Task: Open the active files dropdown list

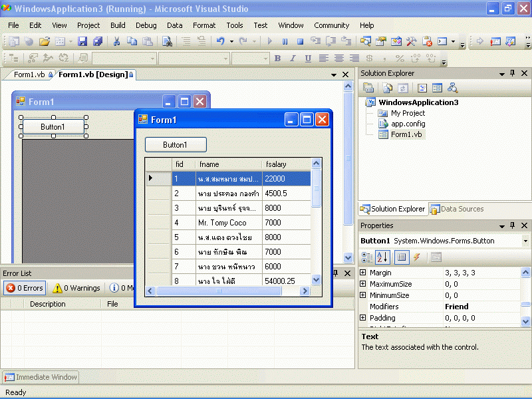Action: pos(334,74)
